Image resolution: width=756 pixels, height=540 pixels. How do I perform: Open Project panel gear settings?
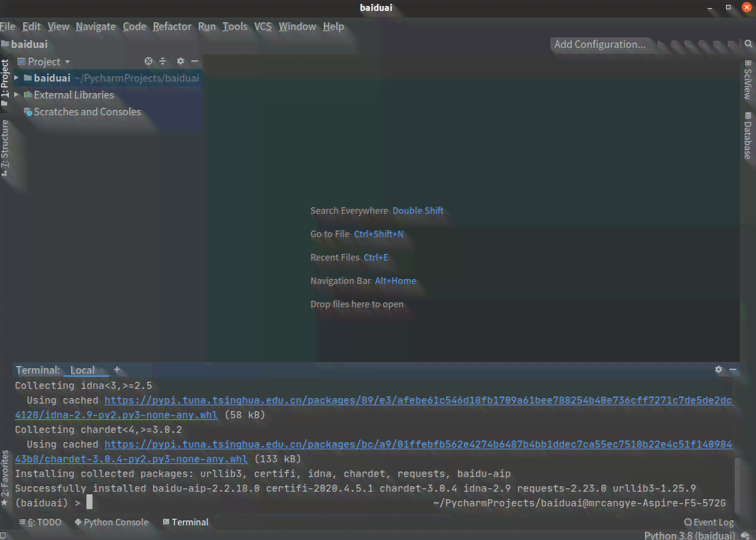tap(180, 61)
